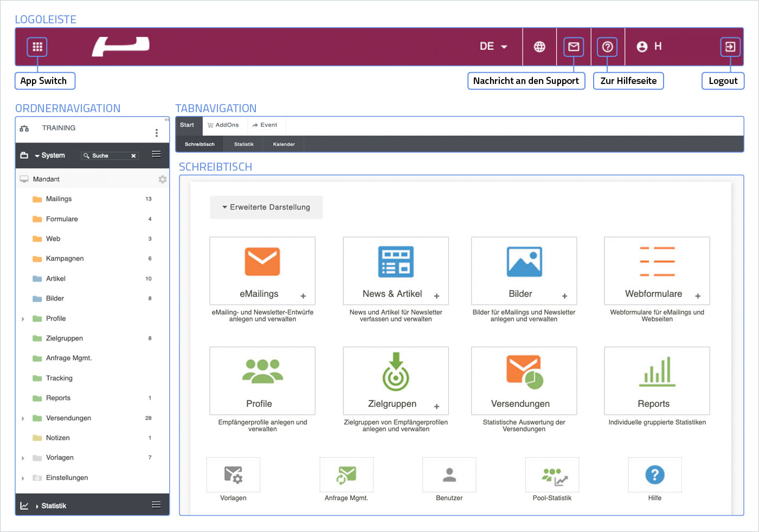The image size is (759, 532).
Task: Expand the Versendungen folder arrow
Action: coord(23,419)
